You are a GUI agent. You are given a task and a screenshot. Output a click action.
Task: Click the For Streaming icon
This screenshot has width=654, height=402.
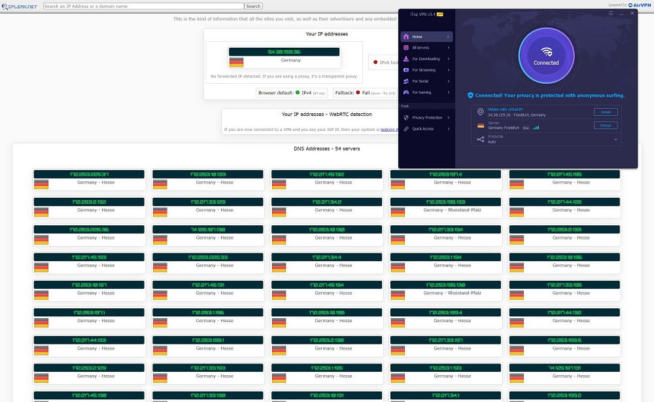pos(406,70)
